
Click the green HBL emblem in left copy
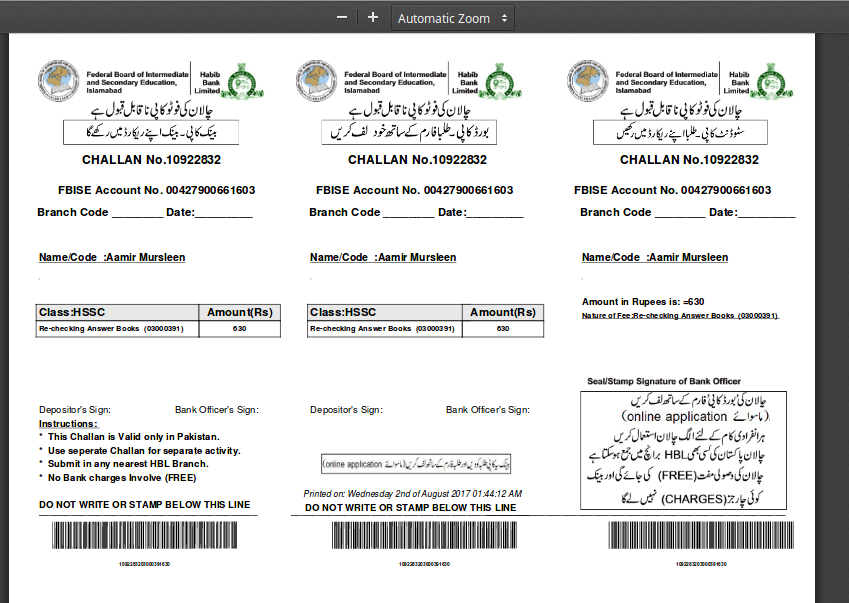pos(243,81)
